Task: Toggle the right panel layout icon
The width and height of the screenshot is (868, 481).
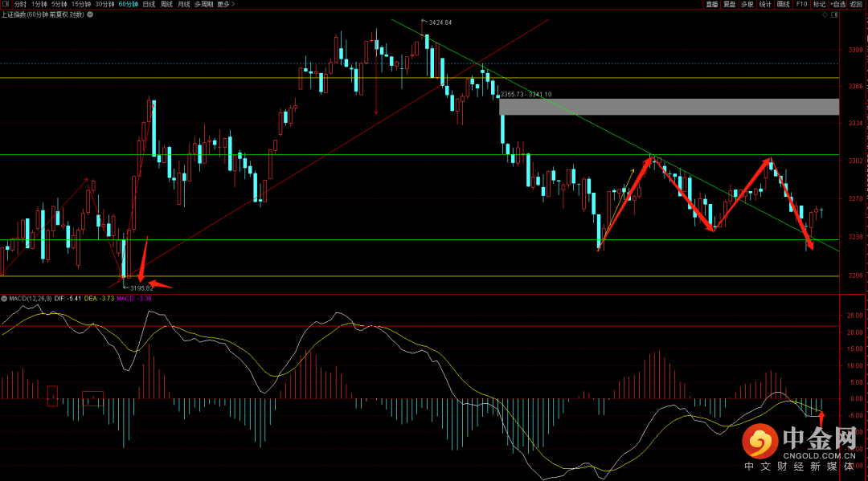Action: [x=834, y=14]
